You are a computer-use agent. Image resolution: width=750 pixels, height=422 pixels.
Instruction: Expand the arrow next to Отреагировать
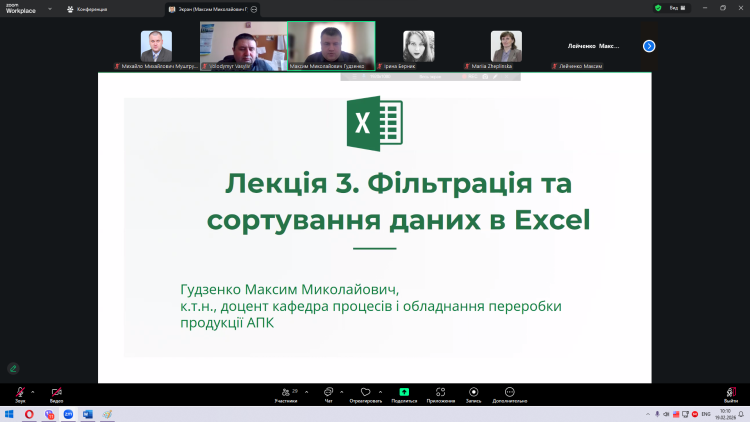pos(382,391)
